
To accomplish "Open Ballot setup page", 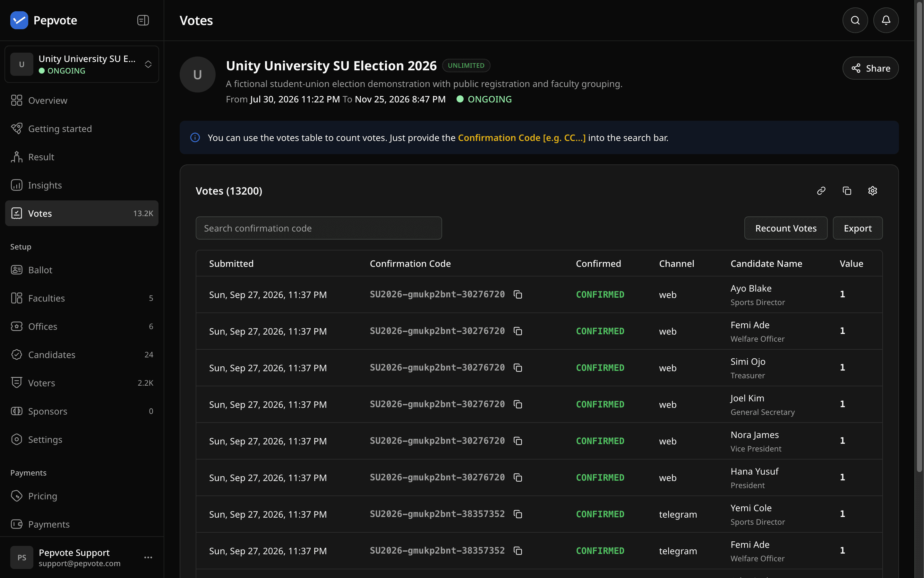I will click(82, 270).
